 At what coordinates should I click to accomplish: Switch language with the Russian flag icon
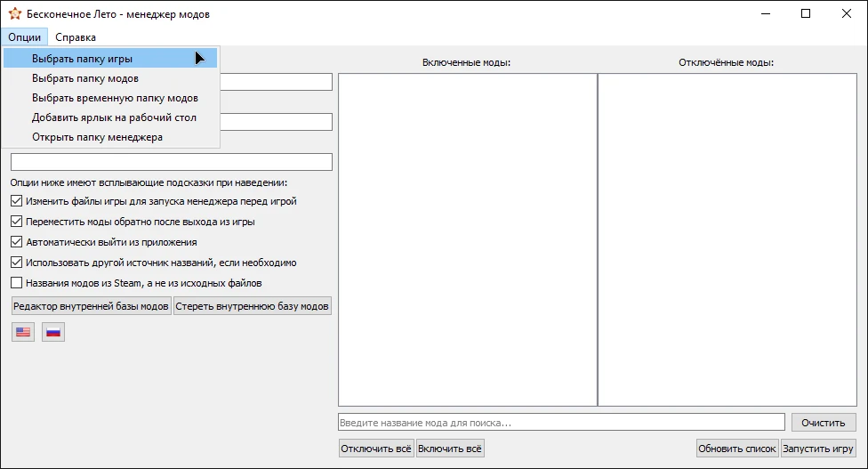pyautogui.click(x=53, y=332)
